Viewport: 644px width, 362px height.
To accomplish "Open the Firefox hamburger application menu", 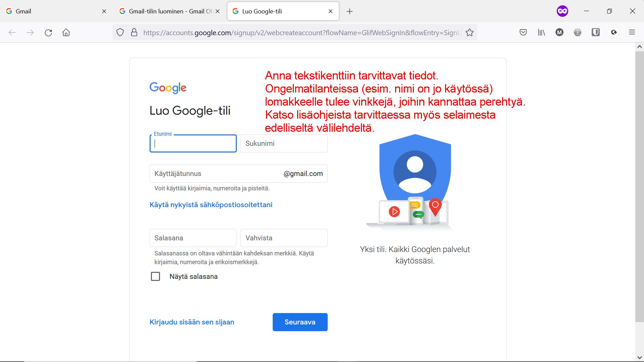I will (x=632, y=33).
